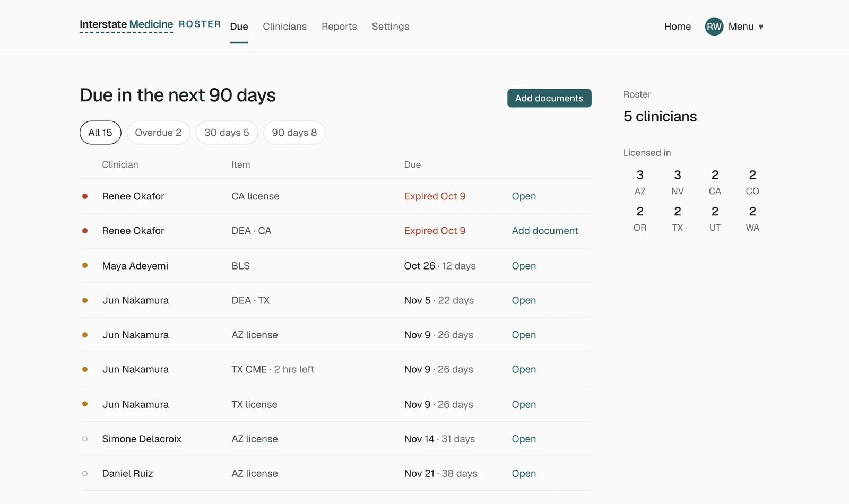Viewport: 849px width, 504px height.
Task: Click the WA licensed-in count
Action: [752, 219]
